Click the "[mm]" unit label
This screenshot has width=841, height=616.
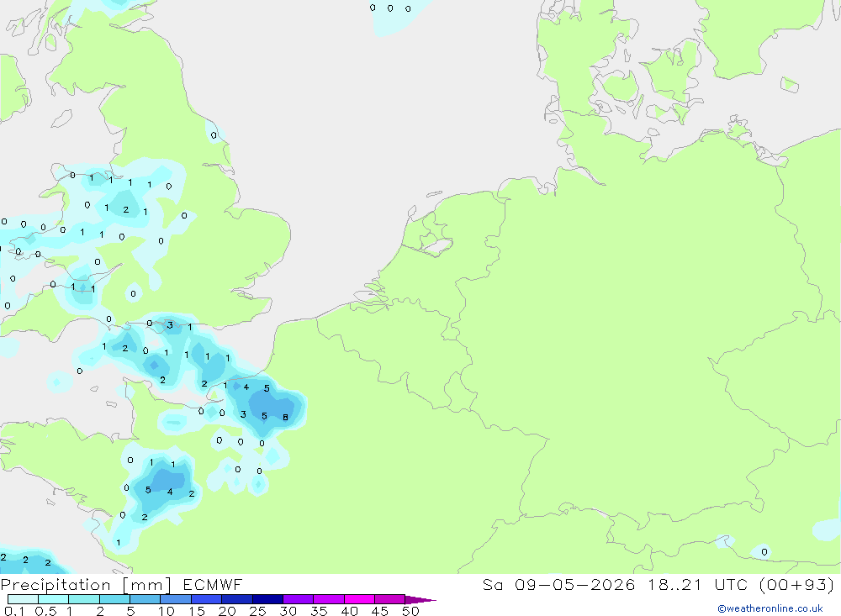(147, 585)
